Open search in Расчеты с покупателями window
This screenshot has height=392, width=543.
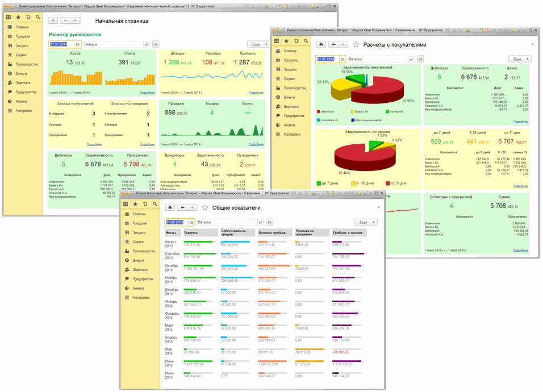306,41
